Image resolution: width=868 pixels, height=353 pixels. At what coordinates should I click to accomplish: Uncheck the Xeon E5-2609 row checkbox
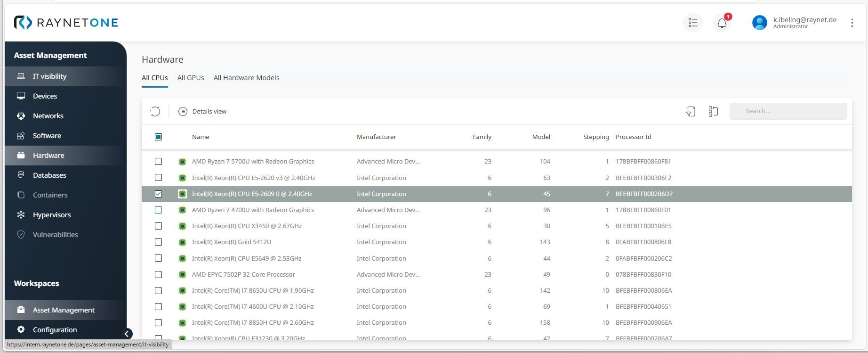pyautogui.click(x=159, y=194)
